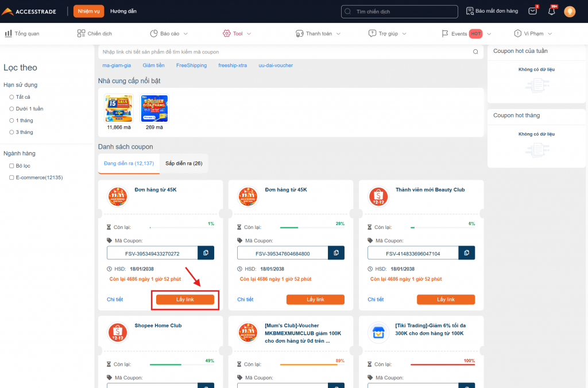588x388 pixels.
Task: Open provider thumbnail with 269 mã
Action: tap(154, 108)
